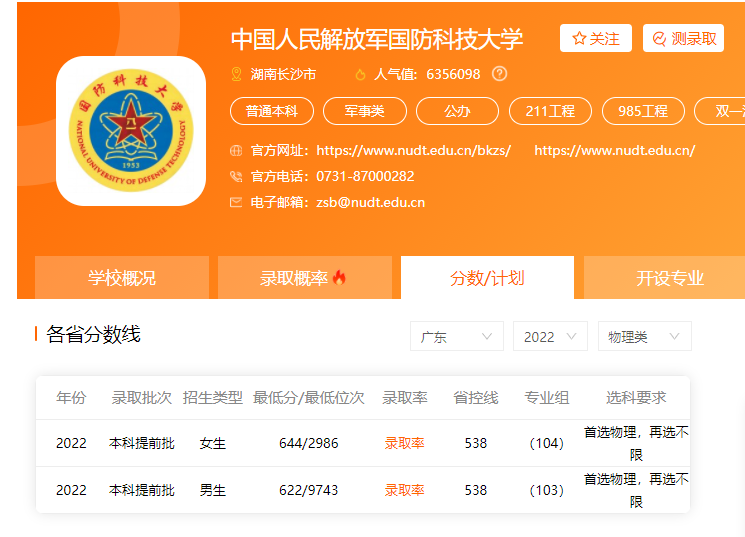
Task: Click the globe icon beside 官方网址
Action: point(236,151)
